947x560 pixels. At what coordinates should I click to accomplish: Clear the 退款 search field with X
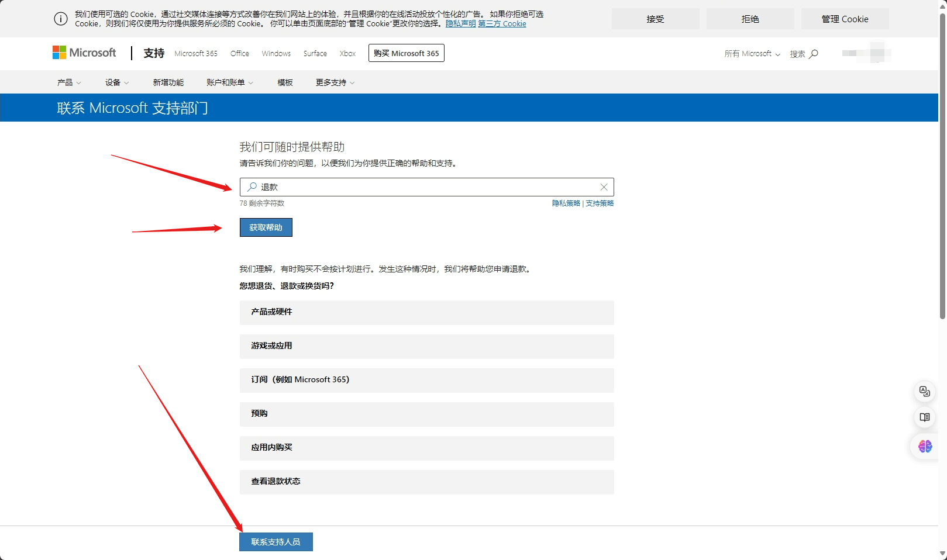click(x=604, y=187)
